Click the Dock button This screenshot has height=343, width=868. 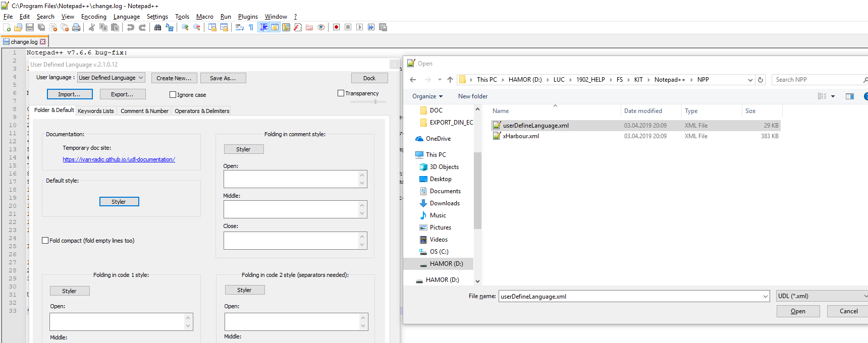[x=369, y=78]
